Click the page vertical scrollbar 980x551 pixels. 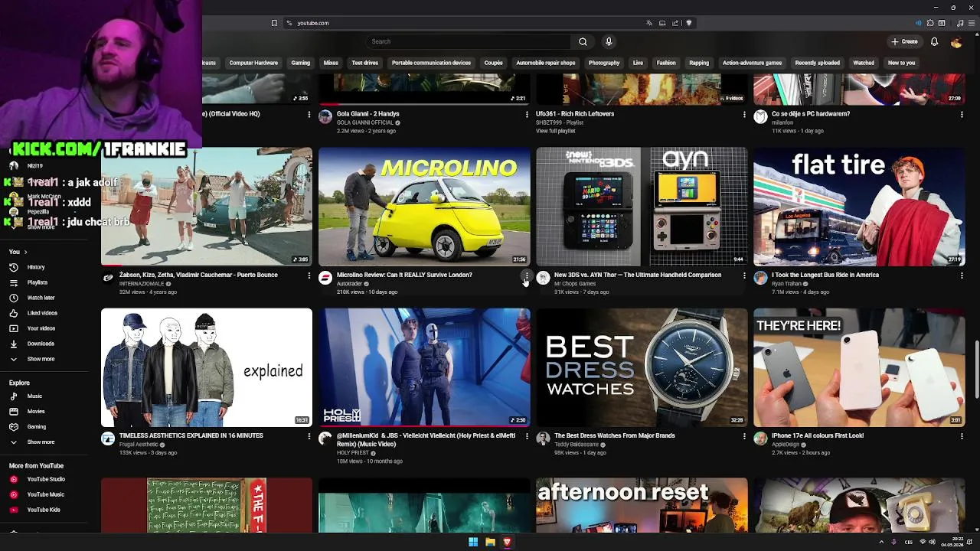(975, 371)
